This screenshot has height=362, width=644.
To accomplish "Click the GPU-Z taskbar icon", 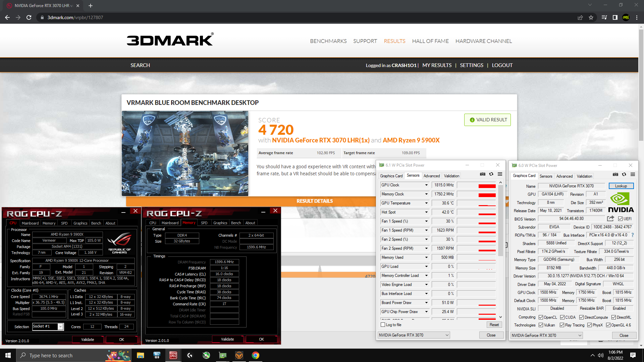I will coord(223,355).
